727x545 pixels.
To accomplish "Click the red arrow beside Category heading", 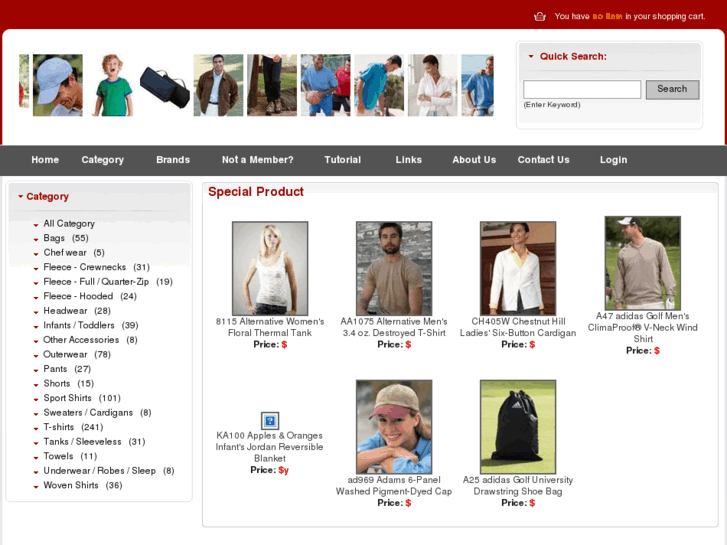I will click(x=20, y=196).
